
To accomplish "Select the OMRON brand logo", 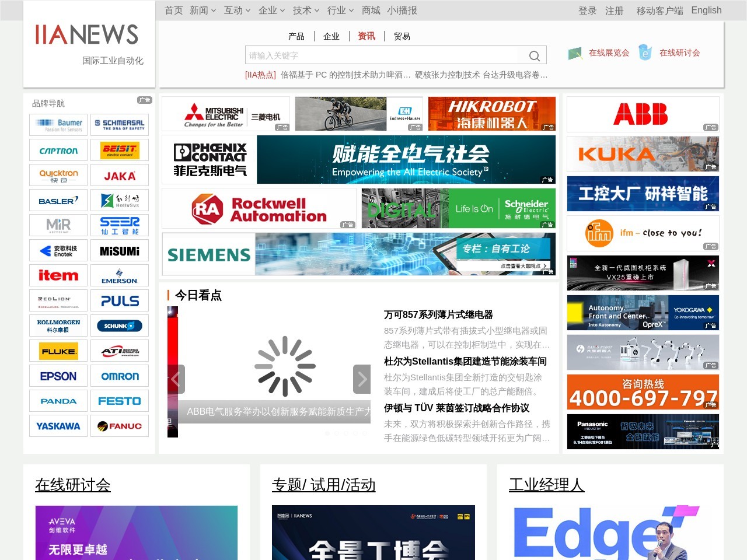I will tap(120, 376).
